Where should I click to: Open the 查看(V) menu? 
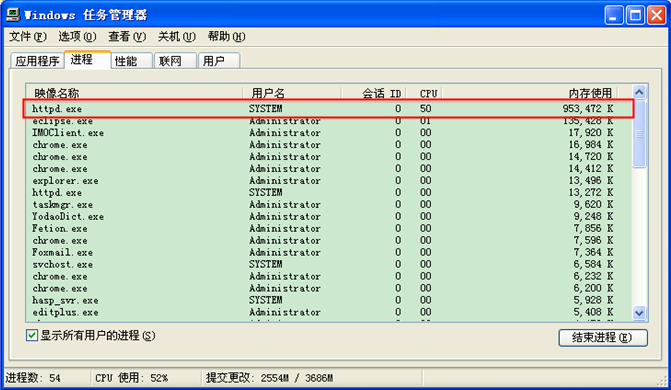pos(127,37)
